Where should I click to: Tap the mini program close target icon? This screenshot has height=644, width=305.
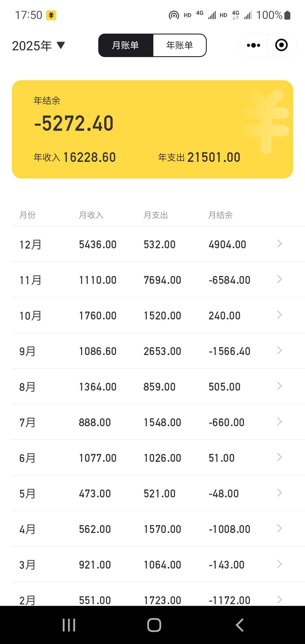click(281, 45)
